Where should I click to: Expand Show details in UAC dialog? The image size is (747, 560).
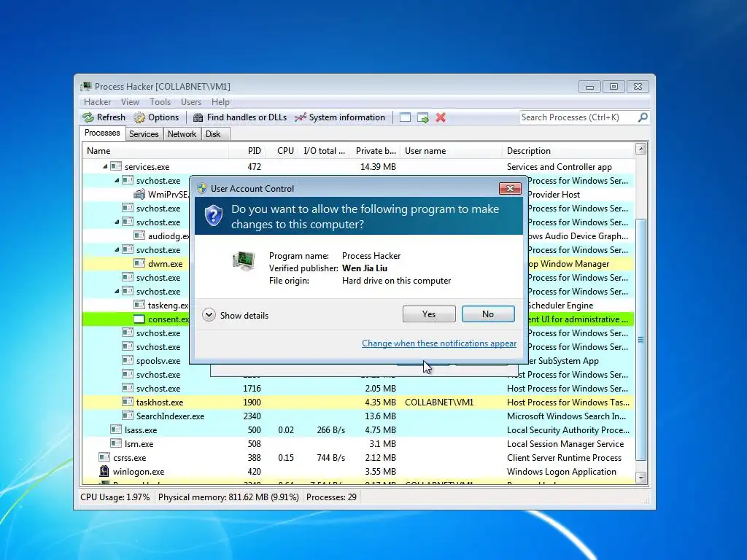[x=236, y=315]
